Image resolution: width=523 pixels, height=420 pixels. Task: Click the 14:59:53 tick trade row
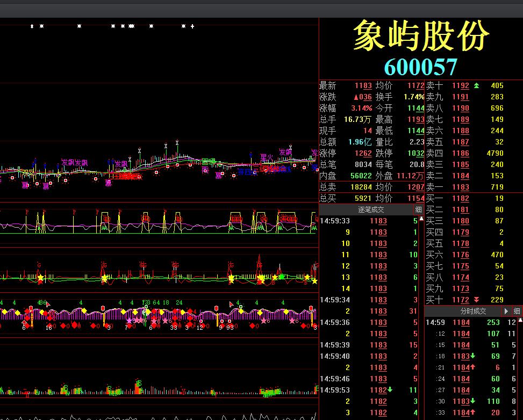(369, 390)
